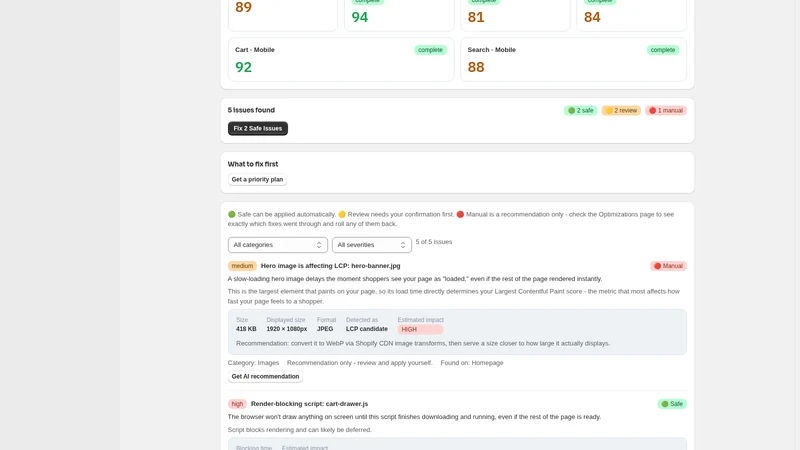Click the LCP candidate value
This screenshot has width=800, height=450.
click(x=366, y=329)
